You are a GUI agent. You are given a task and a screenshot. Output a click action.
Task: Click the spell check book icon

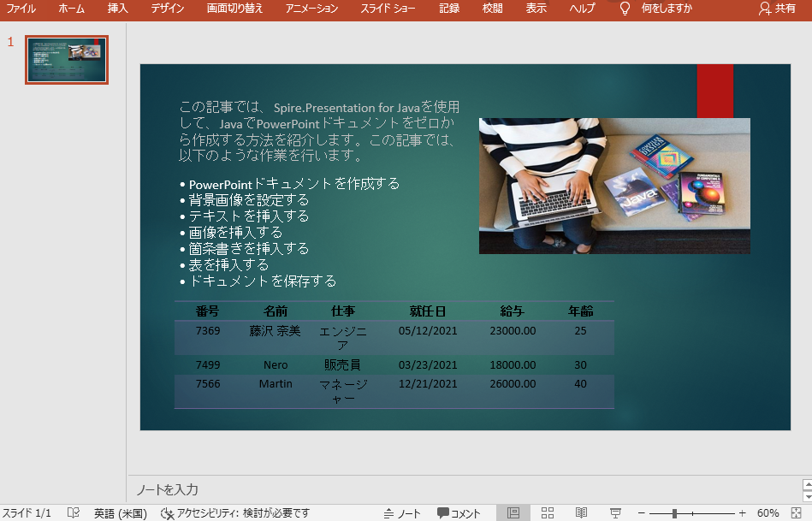[x=74, y=513]
